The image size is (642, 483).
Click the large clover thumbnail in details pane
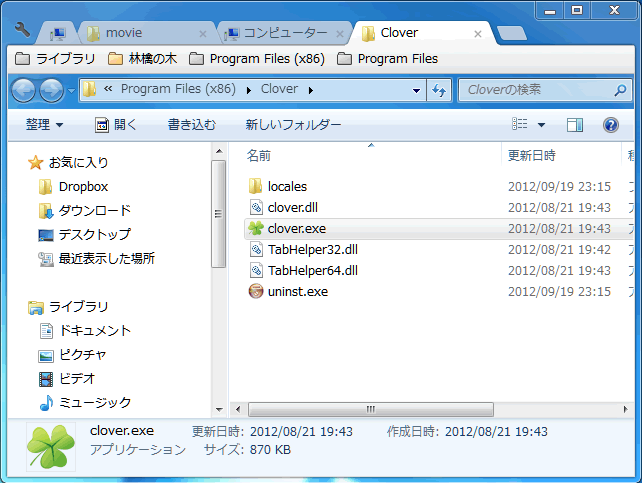point(51,447)
